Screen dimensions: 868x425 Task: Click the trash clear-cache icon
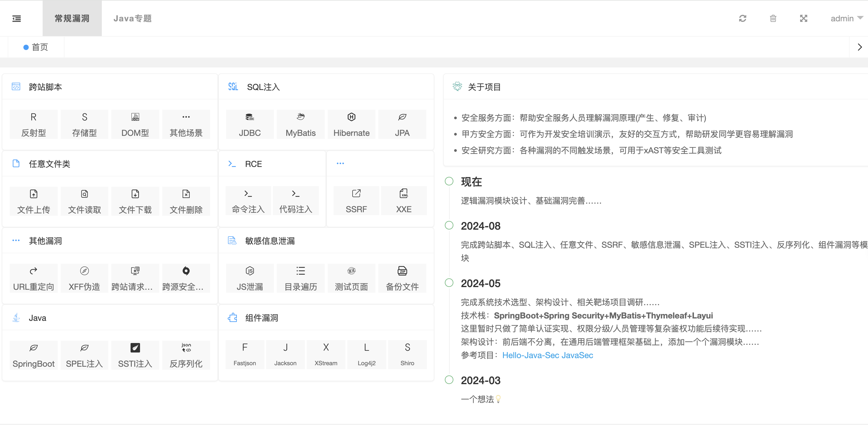tap(773, 19)
